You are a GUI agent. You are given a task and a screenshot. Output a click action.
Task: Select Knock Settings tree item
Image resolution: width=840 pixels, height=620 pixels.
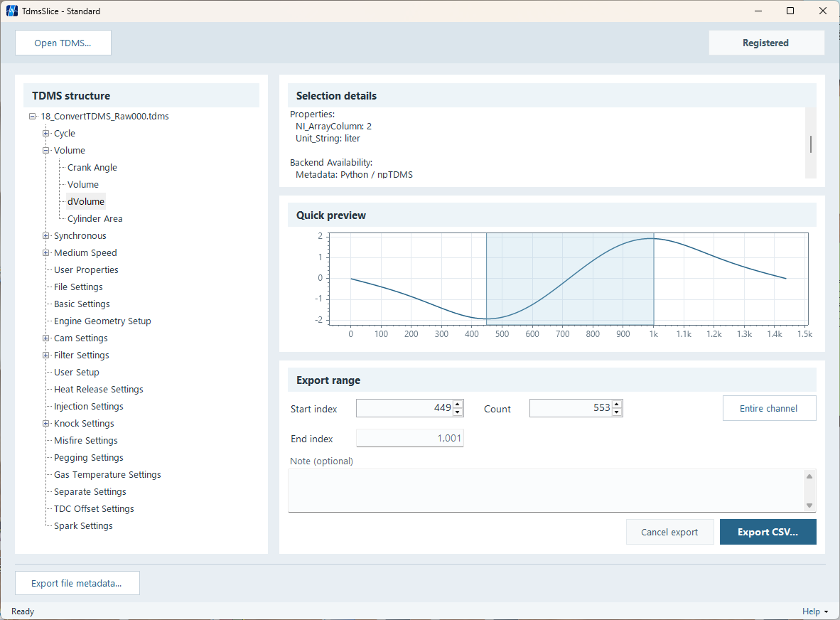(x=84, y=423)
